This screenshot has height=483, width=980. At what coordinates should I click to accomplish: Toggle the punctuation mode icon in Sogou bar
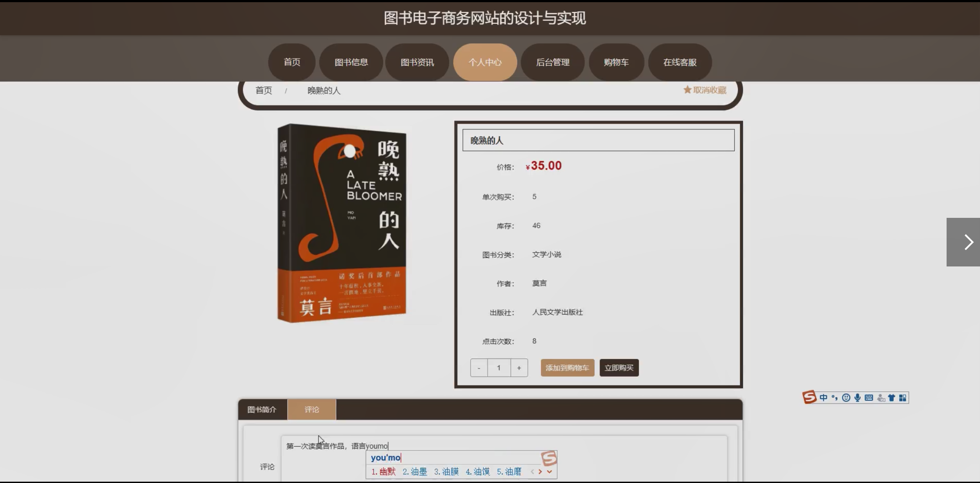834,398
